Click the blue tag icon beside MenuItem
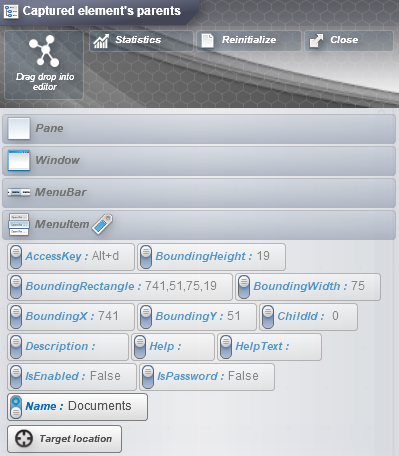This screenshot has height=456, width=399. click(102, 224)
